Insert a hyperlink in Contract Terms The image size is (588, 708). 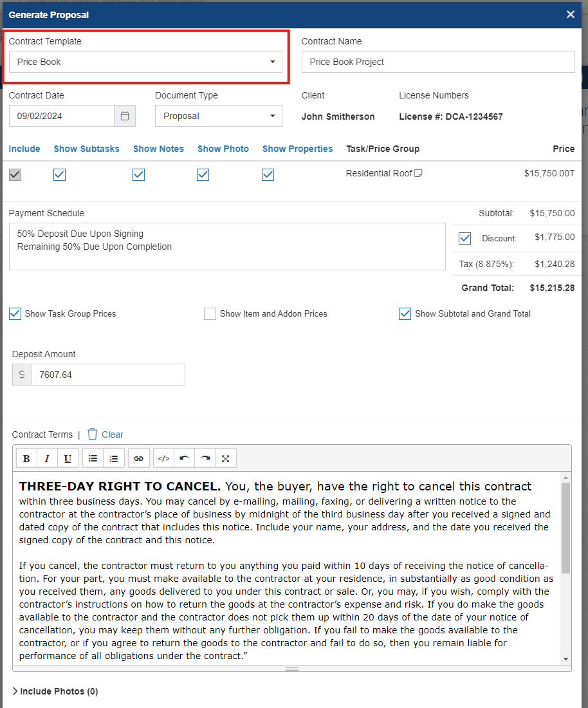[138, 458]
